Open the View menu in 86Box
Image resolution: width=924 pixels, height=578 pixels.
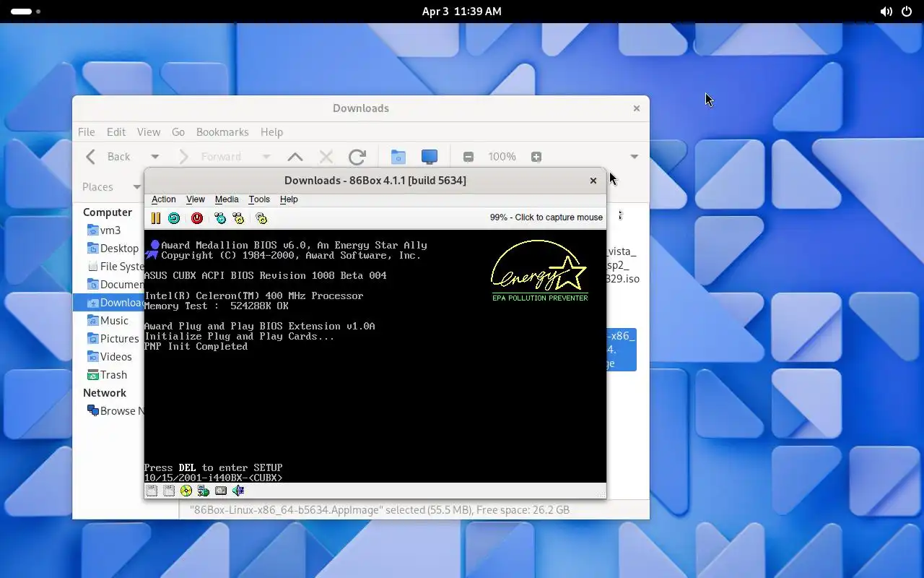(196, 199)
